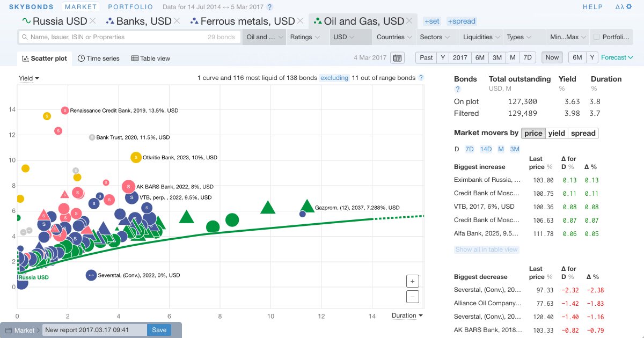Image resolution: width=644 pixels, height=338 pixels.
Task: Switch to Scatter plot view
Action: [x=45, y=58]
